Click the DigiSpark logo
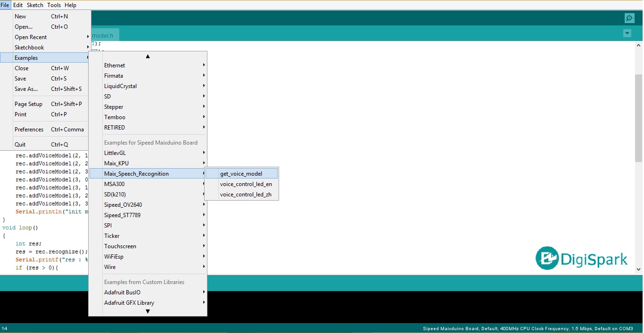644x333 pixels. click(582, 259)
